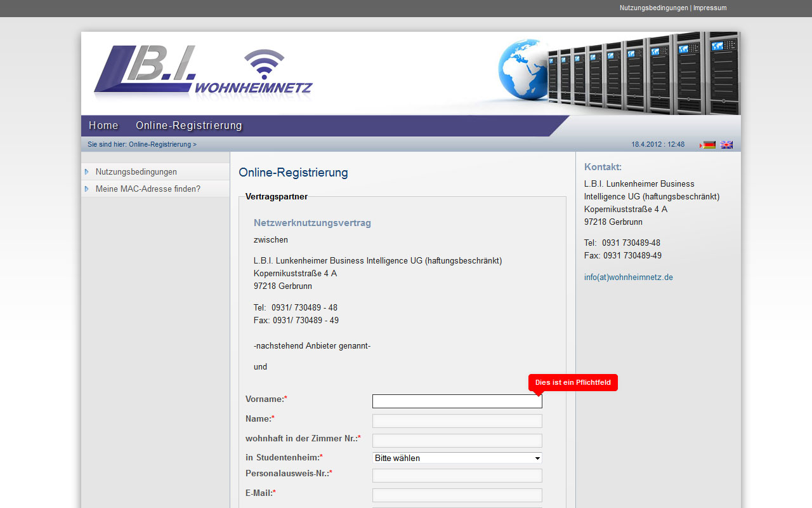
Task: Click the 'Online-Registrierung' page heading
Action: click(293, 173)
